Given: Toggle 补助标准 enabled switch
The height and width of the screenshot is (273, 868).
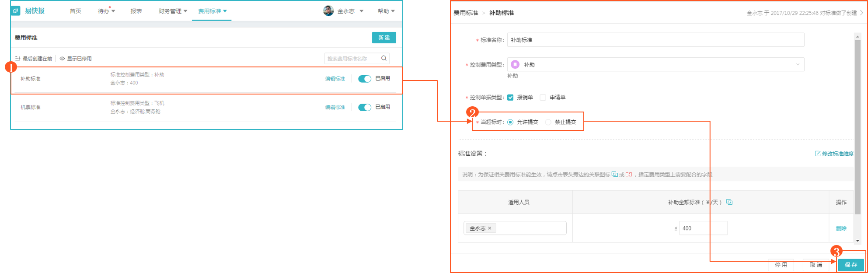Looking at the screenshot, I should pos(365,79).
